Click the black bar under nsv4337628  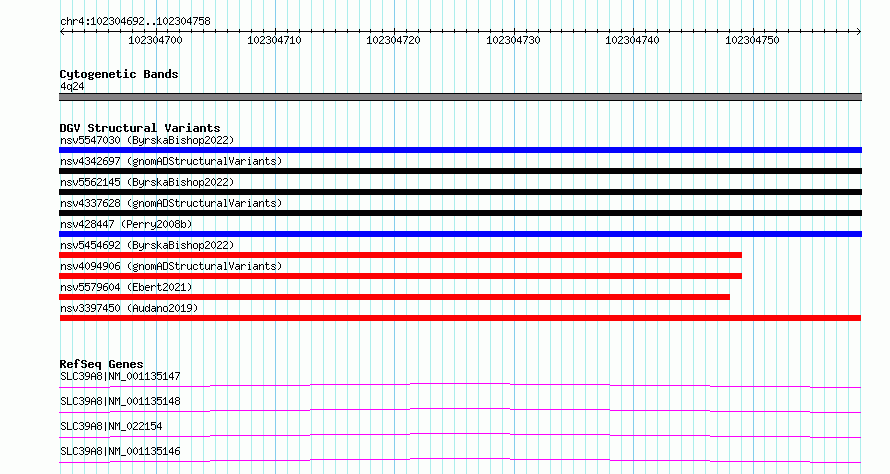(460, 213)
